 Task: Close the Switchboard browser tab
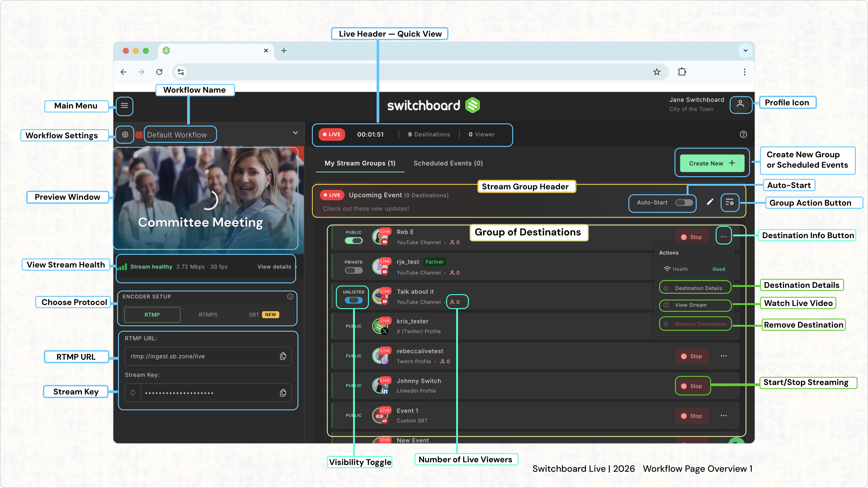[x=266, y=51]
